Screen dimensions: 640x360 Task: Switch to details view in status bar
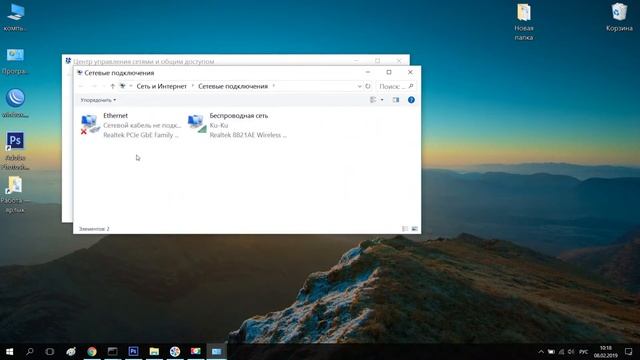[x=405, y=229]
